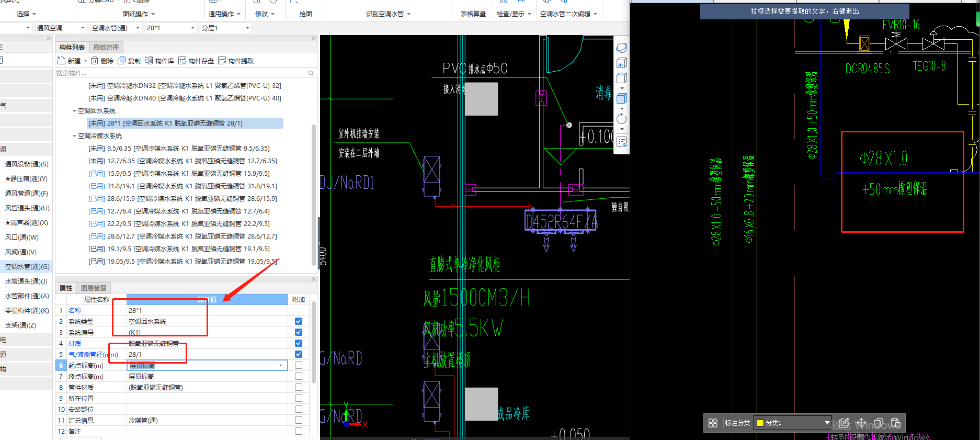Close the 属性 panel with its X
This screenshot has width=980, height=440.
(314, 279)
